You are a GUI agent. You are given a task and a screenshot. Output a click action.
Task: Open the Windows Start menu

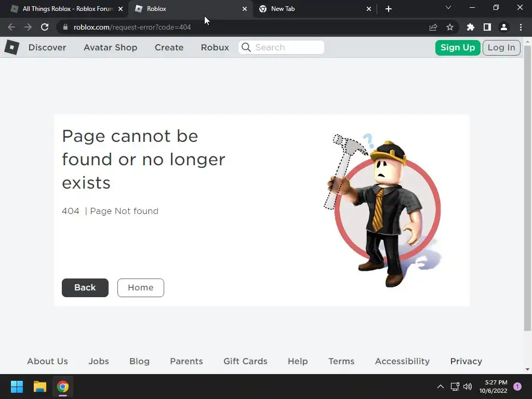[17, 387]
